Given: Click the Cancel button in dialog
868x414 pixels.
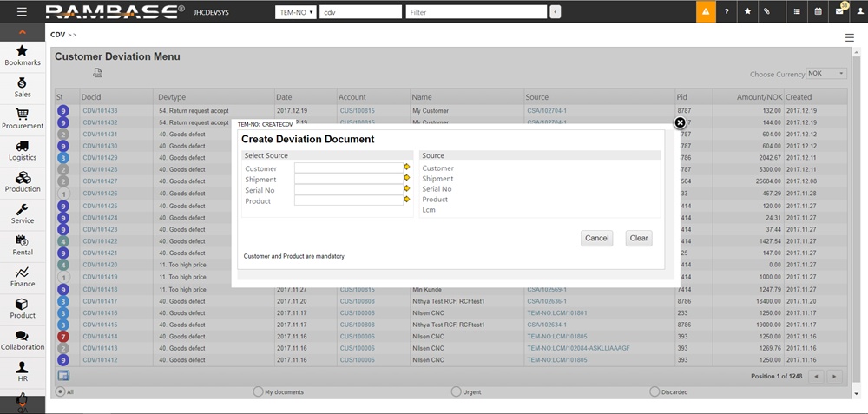Looking at the screenshot, I should point(596,238).
